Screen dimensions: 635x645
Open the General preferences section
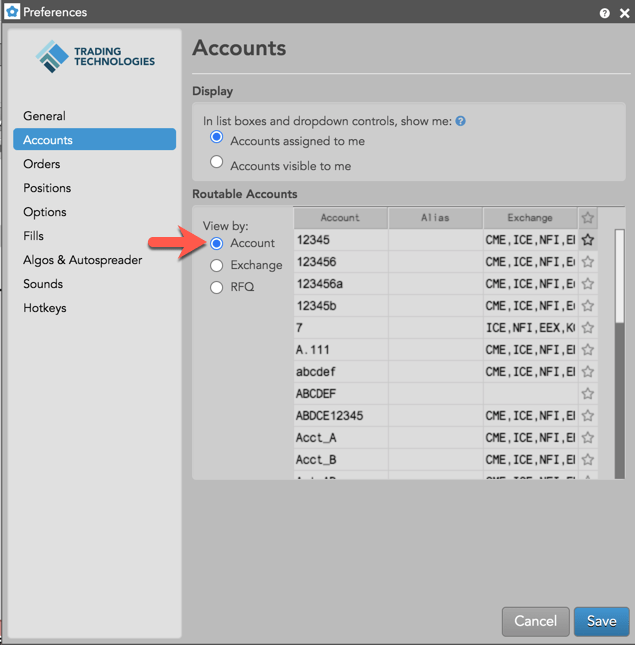click(x=95, y=116)
